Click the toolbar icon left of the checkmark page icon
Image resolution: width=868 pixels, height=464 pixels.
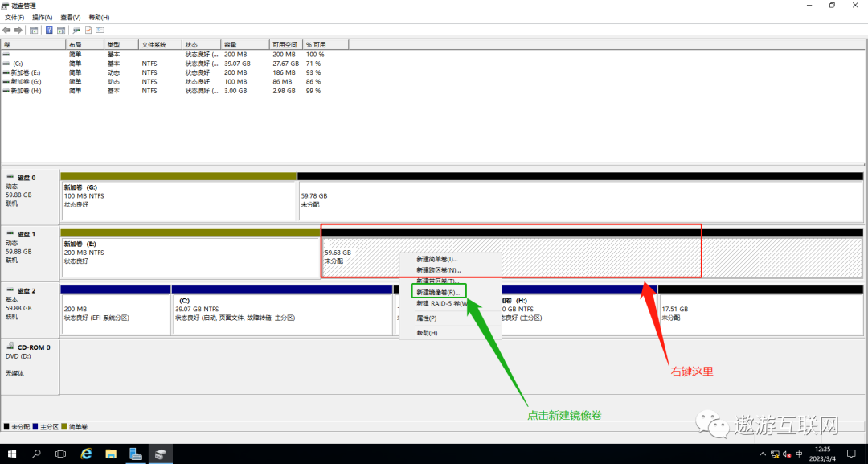pos(76,30)
